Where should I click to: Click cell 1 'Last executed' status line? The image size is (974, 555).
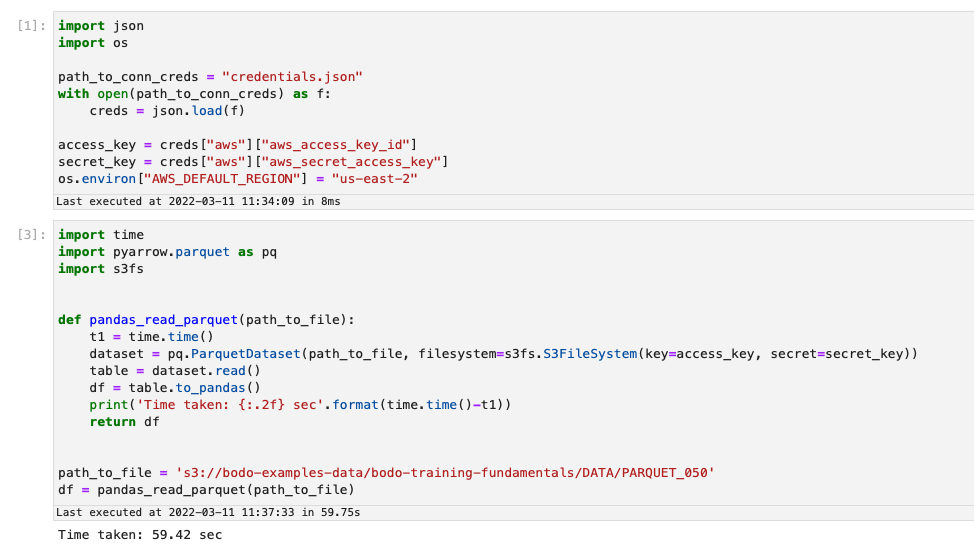(x=198, y=201)
